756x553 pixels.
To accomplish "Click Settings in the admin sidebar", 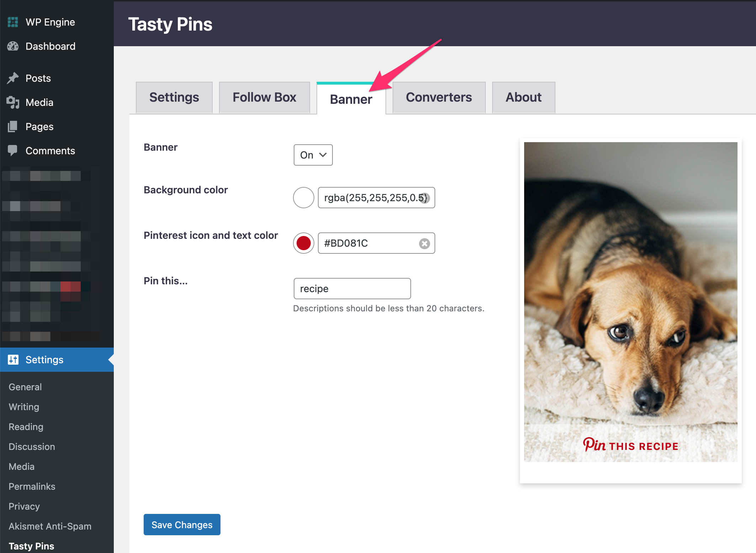I will (x=57, y=360).
